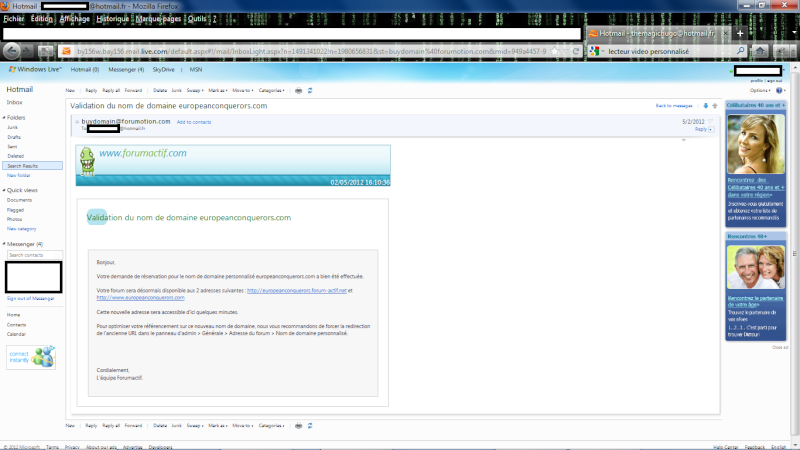Open the europeanconquerors.forum-actif.net link
Viewport: 800px width, 450px height.
click(296, 290)
